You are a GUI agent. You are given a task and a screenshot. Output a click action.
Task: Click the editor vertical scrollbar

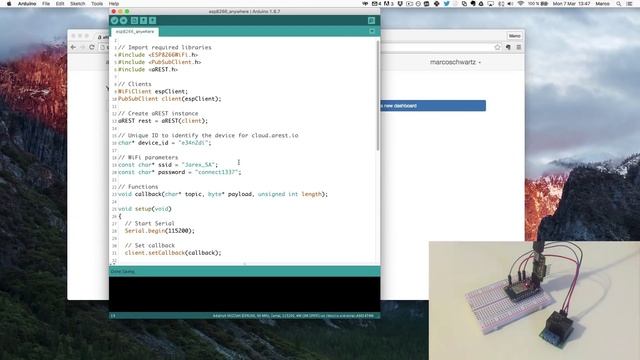[x=378, y=96]
